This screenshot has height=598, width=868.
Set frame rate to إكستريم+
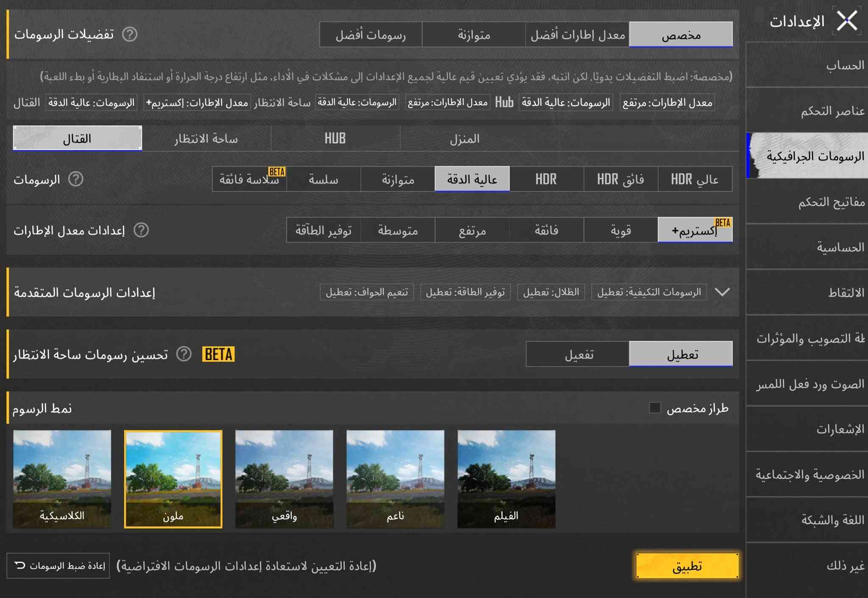(695, 230)
